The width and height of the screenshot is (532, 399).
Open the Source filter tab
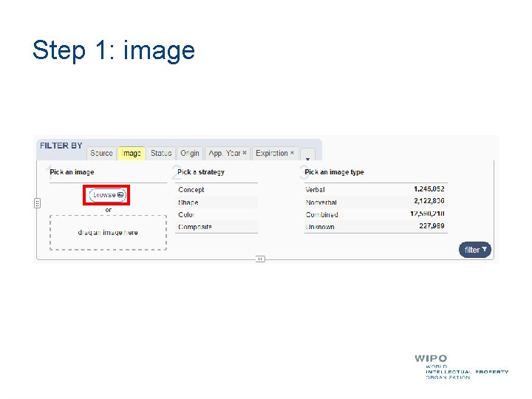pos(101,154)
